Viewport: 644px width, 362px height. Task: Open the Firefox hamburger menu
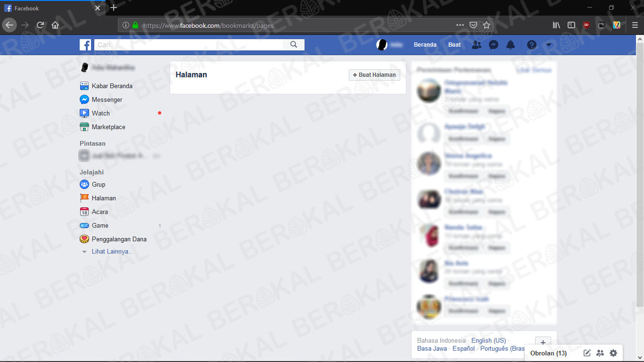coord(634,25)
